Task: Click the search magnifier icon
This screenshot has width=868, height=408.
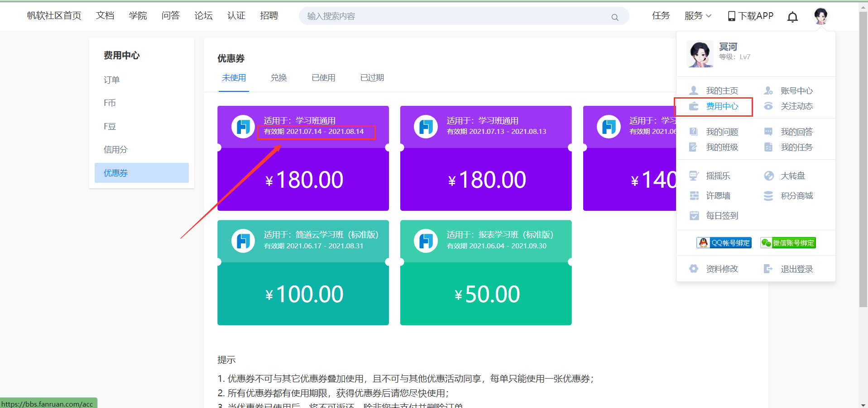Action: point(614,17)
